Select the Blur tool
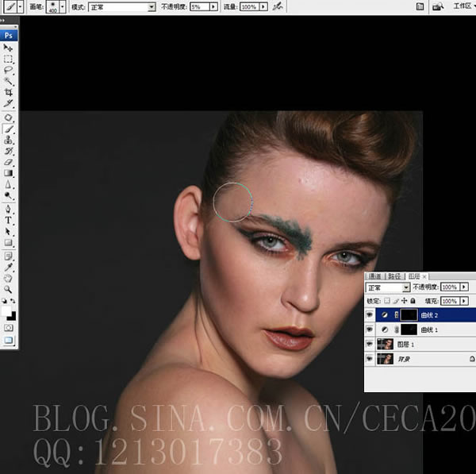 point(8,184)
